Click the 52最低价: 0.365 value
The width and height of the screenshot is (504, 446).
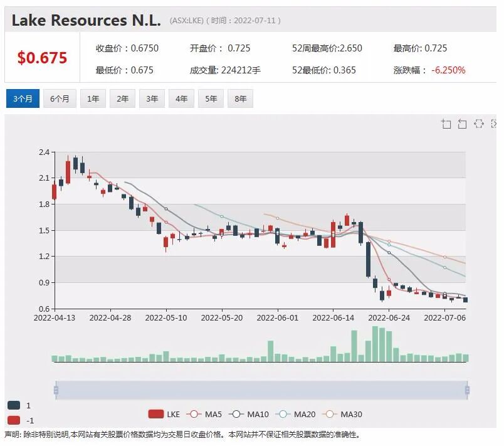point(323,70)
